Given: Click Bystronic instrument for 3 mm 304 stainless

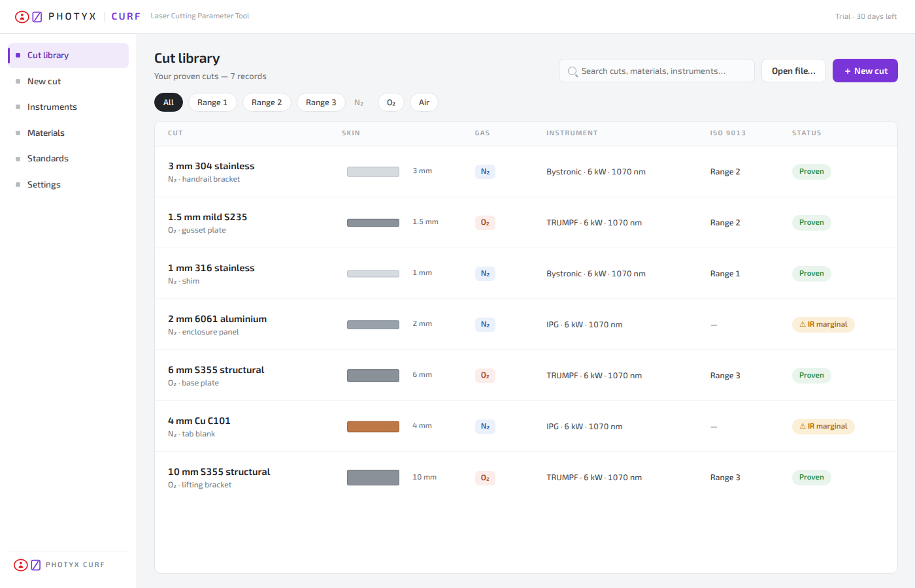Looking at the screenshot, I should coord(596,172).
